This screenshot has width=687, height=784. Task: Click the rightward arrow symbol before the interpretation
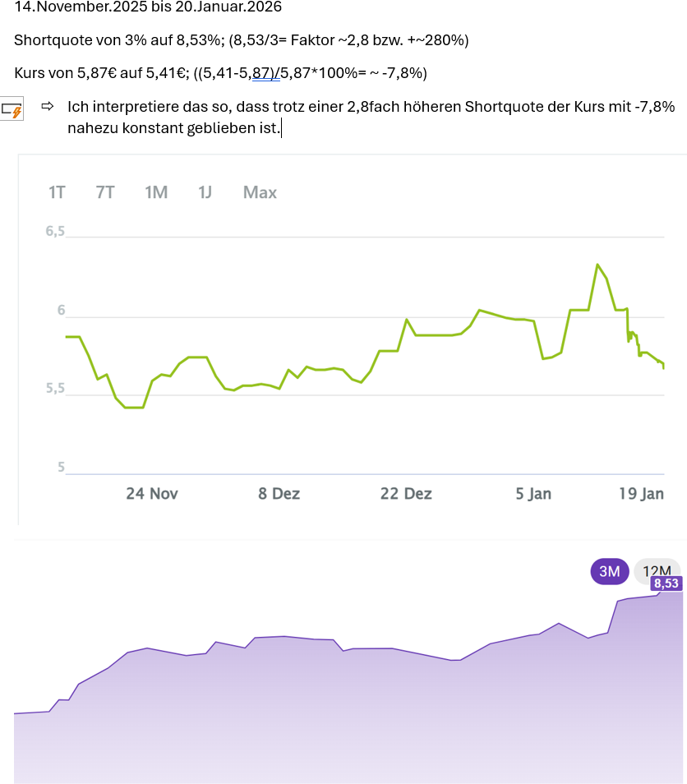[48, 107]
